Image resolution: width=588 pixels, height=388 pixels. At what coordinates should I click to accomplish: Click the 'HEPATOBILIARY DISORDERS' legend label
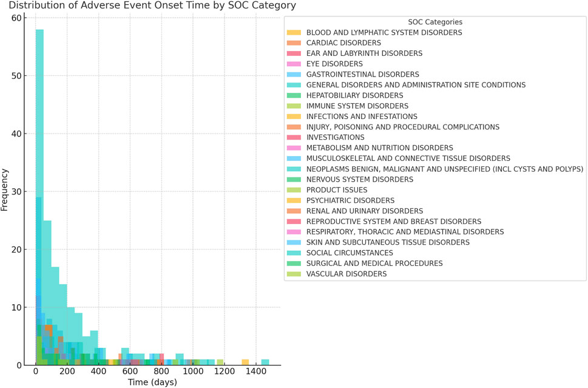tap(355, 96)
